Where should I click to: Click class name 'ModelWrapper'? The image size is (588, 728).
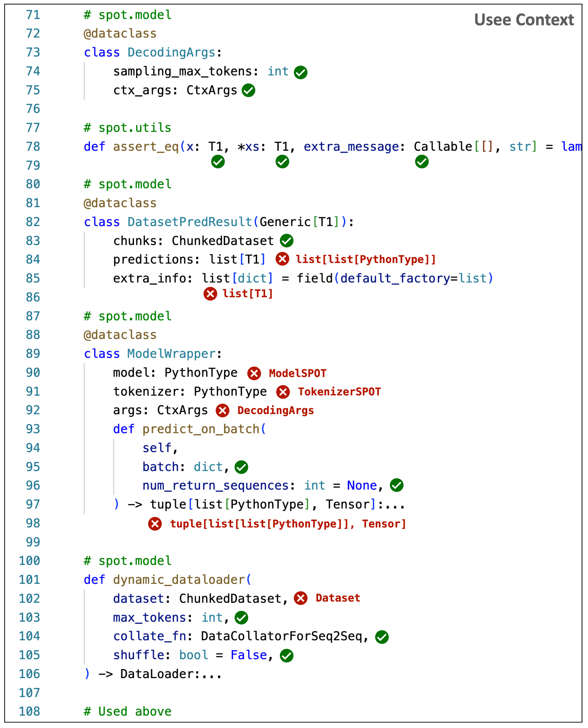(171, 354)
